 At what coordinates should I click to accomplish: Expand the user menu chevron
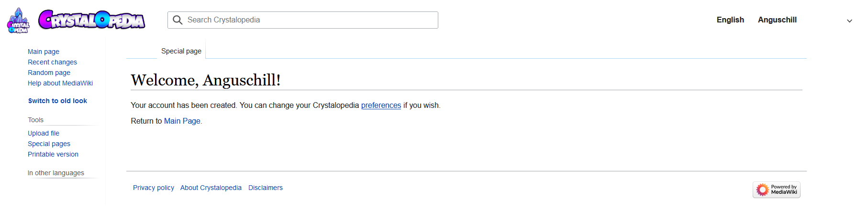coord(849,21)
